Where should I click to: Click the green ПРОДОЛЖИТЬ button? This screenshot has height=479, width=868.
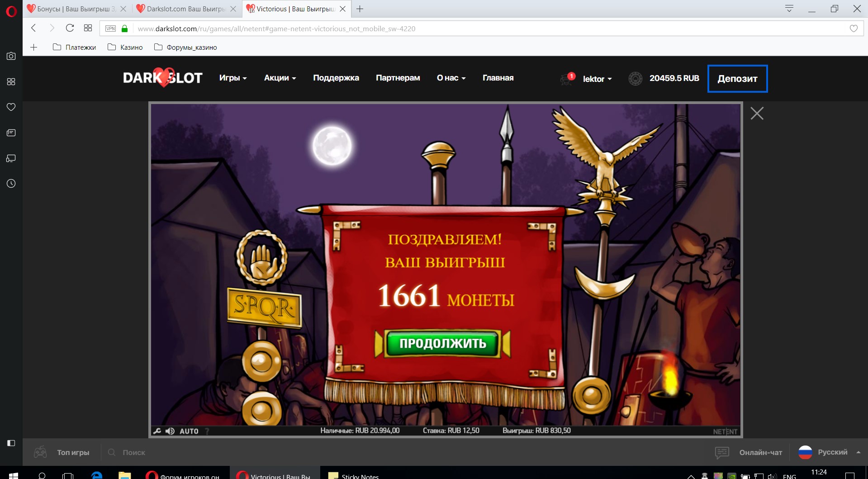(x=443, y=343)
